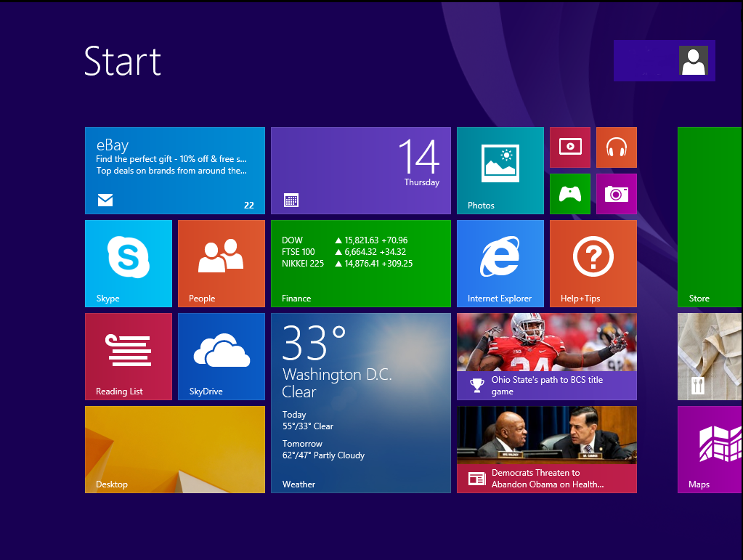Open the Help+Tips tile
This screenshot has width=743, height=560.
tap(593, 264)
